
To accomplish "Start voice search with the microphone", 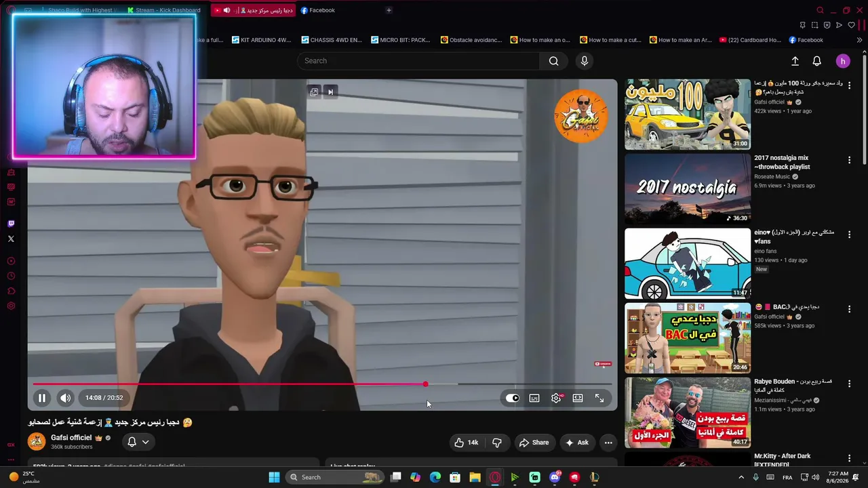I will click(585, 61).
